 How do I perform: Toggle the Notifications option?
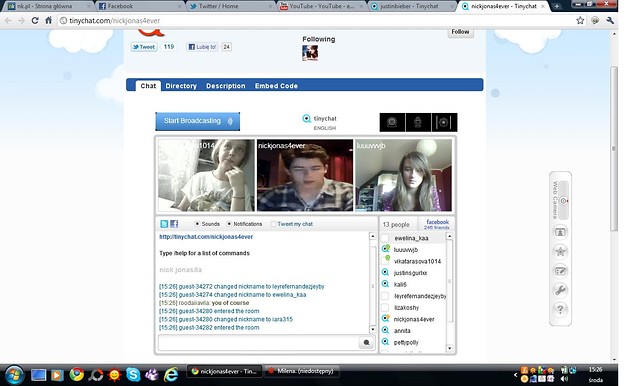229,224
